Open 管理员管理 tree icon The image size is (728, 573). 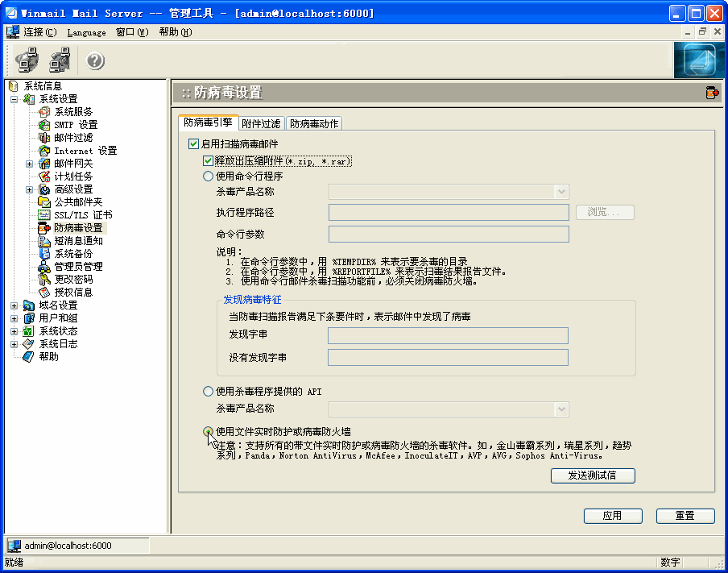[x=44, y=267]
